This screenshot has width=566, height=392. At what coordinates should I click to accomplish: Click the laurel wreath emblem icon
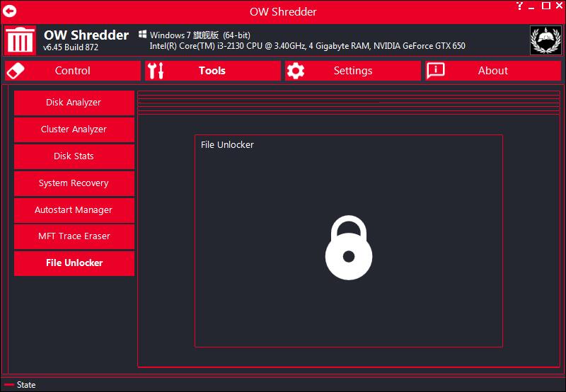pos(545,40)
